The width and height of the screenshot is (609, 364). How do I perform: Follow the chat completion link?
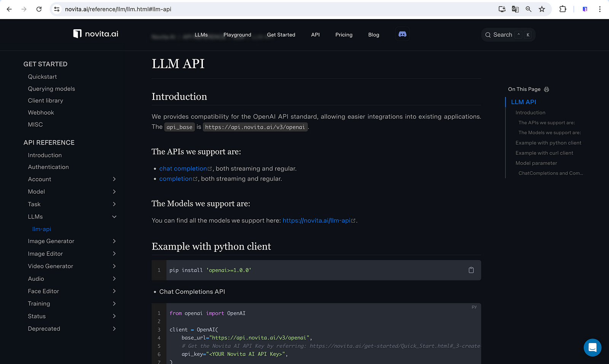click(x=183, y=168)
